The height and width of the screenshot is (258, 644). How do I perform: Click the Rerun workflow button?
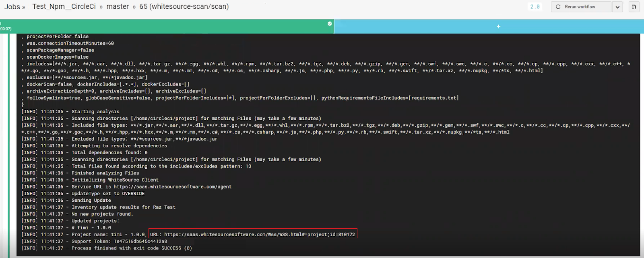pyautogui.click(x=581, y=7)
